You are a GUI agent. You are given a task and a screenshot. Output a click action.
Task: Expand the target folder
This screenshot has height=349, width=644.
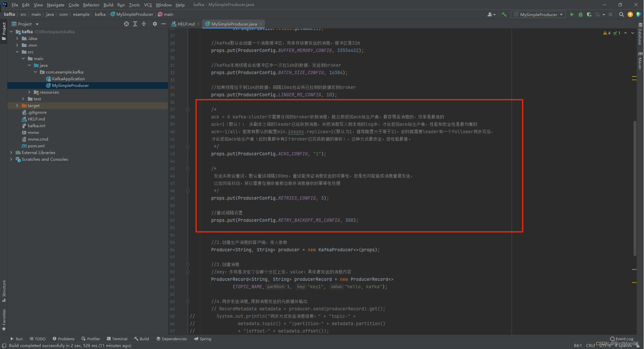click(17, 106)
